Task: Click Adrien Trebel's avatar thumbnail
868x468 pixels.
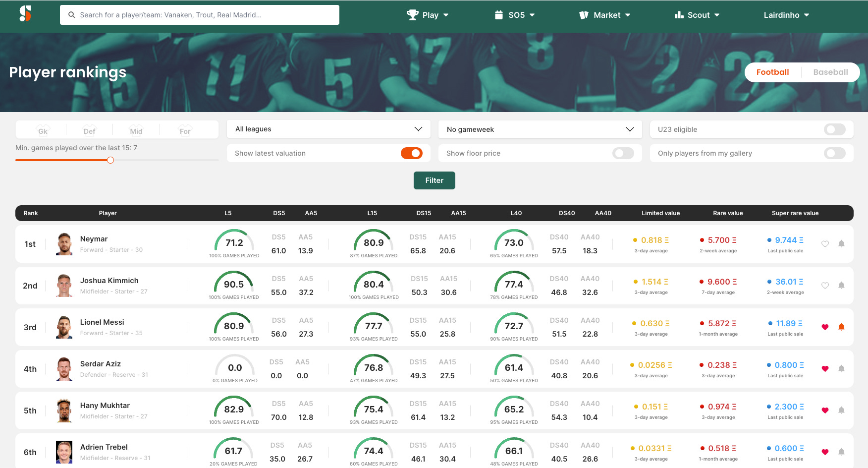Action: [x=64, y=452]
